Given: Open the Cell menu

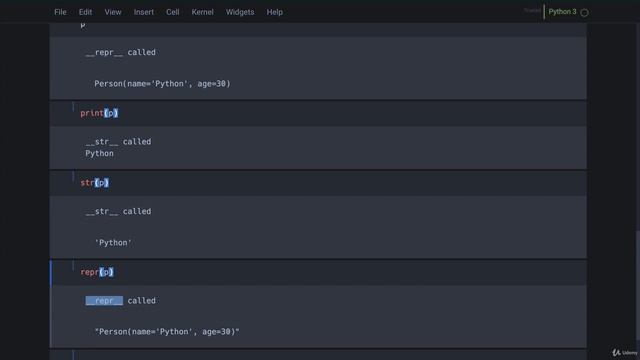Looking at the screenshot, I should tap(173, 12).
